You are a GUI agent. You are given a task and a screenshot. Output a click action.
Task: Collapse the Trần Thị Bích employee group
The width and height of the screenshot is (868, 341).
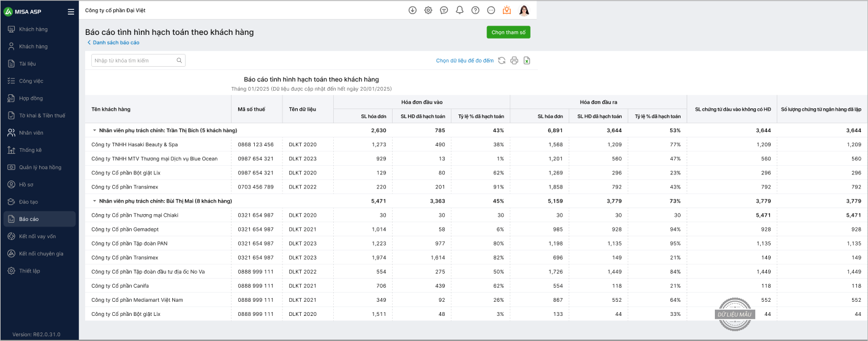94,130
